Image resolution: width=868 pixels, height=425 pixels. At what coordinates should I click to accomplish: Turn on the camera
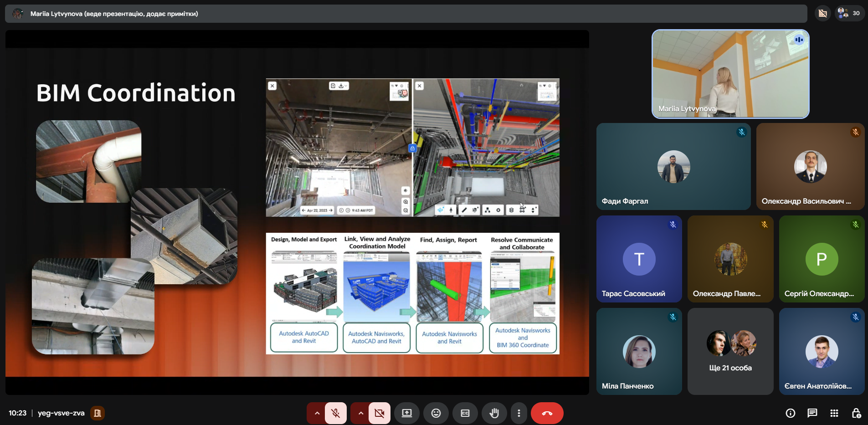coord(379,413)
